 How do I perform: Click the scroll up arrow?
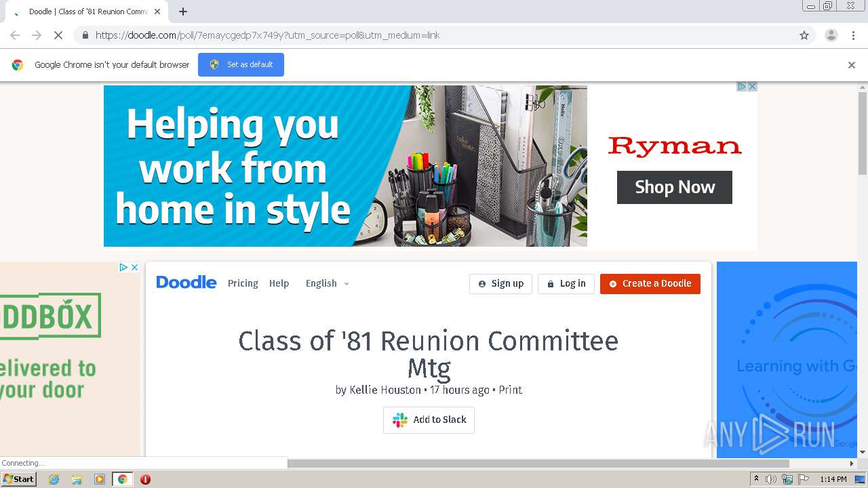coord(863,87)
